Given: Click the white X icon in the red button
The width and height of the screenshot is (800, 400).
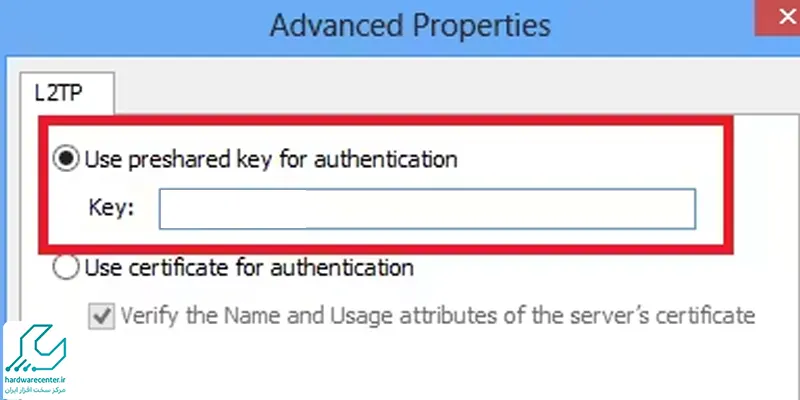Looking at the screenshot, I should [788, 18].
